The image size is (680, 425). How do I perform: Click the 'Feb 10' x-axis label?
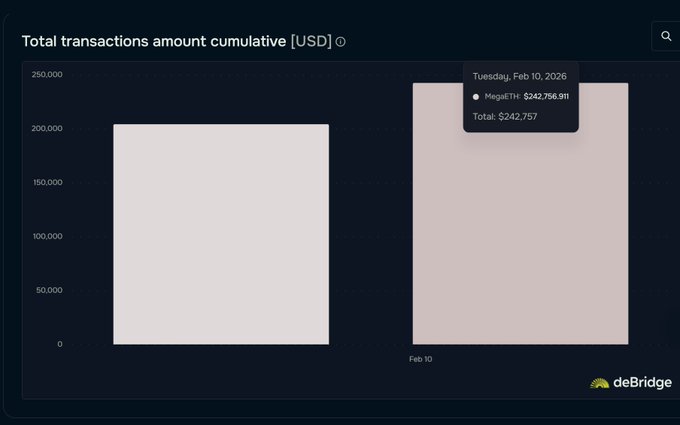421,358
